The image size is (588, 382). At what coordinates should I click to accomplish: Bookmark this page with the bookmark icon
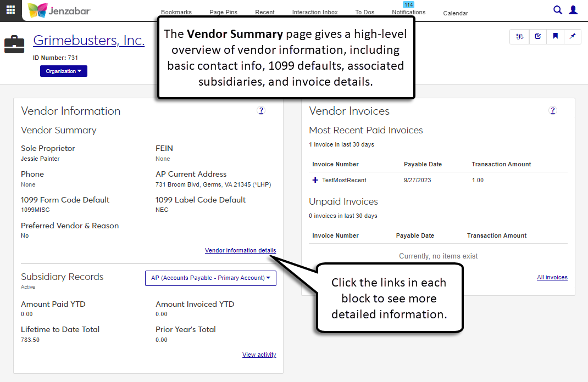(x=556, y=36)
